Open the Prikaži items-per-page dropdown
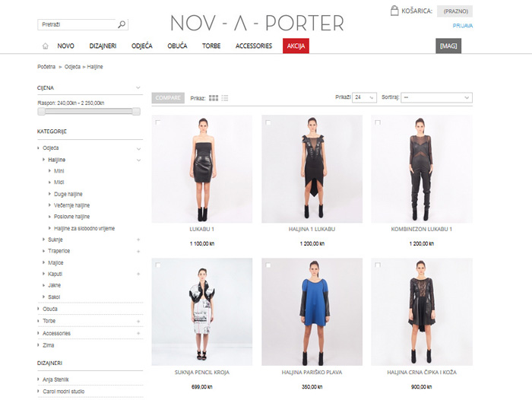 364,97
